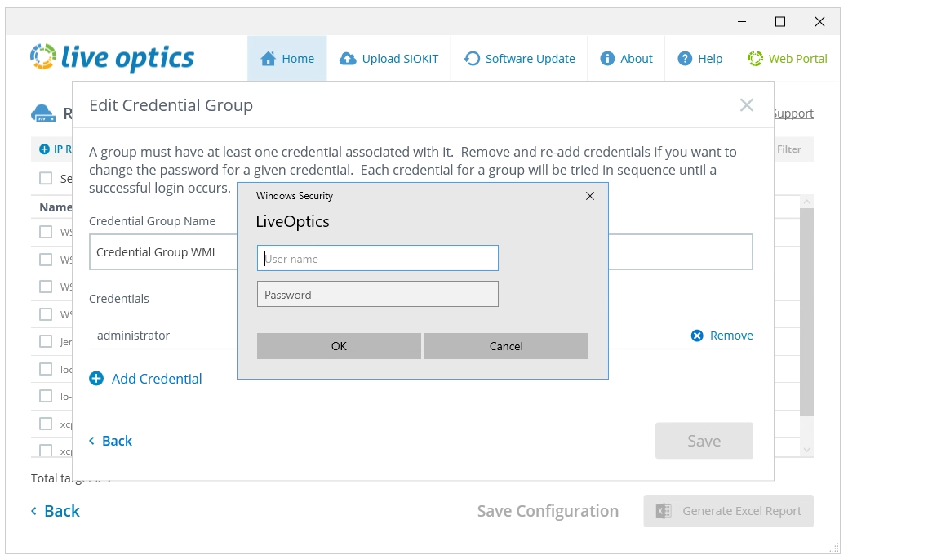Click the live optics logo
928x560 pixels.
113,57
